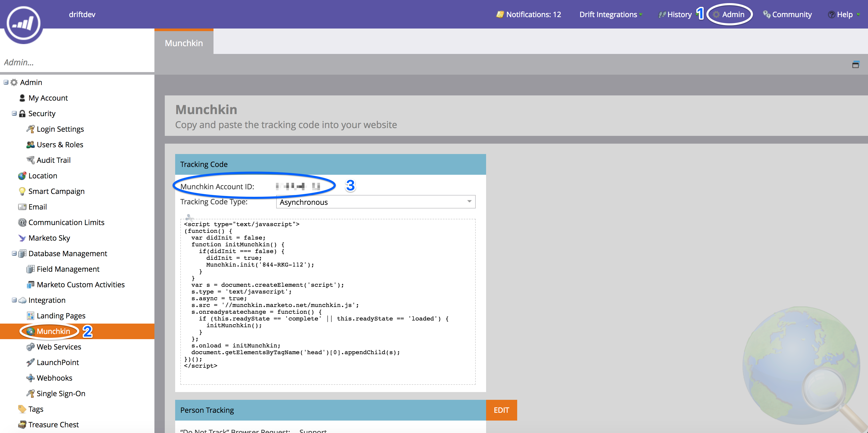Click the Email envelope icon
This screenshot has width=868, height=433.
point(22,207)
